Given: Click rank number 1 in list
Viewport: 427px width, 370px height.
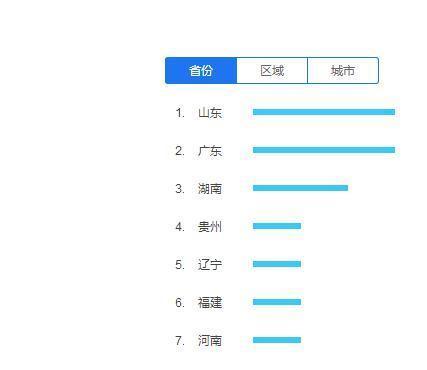Looking at the screenshot, I should (180, 113).
